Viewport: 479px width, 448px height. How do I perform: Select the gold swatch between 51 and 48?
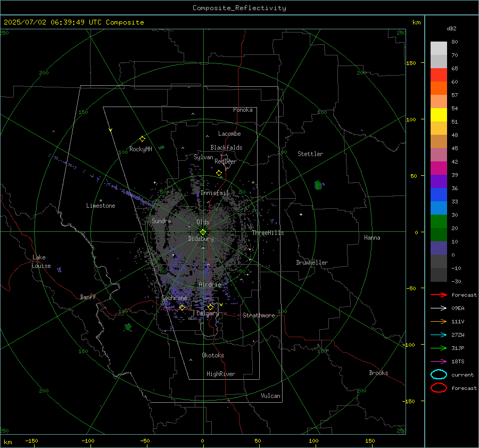coord(439,128)
